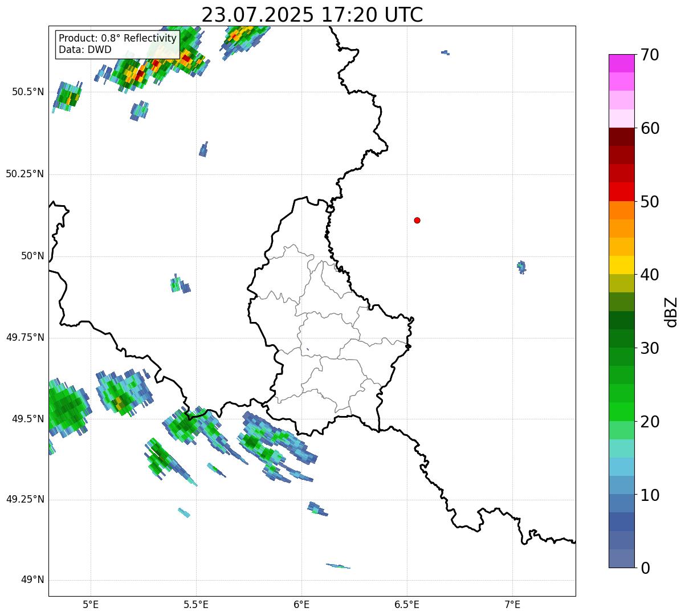Click the 49.25°N latitude label
The height and width of the screenshot is (616, 685).
click(x=25, y=500)
